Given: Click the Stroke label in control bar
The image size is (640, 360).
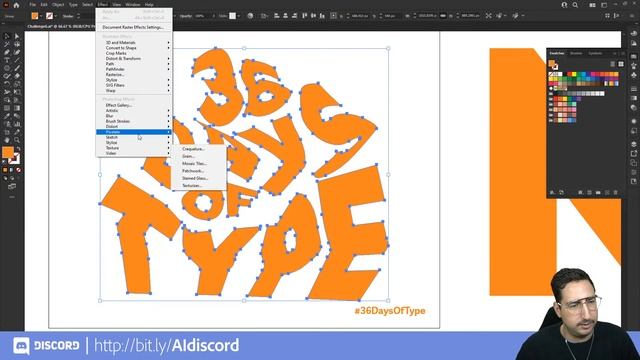Looking at the screenshot, I should pos(68,16).
